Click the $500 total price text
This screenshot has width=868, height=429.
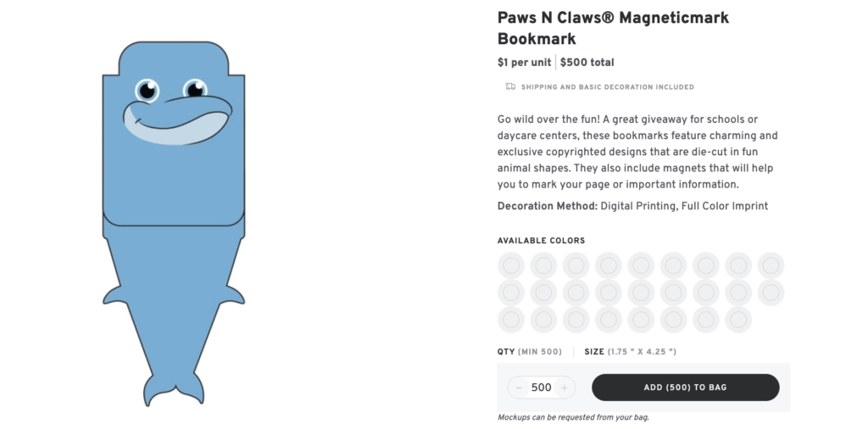[x=587, y=62]
